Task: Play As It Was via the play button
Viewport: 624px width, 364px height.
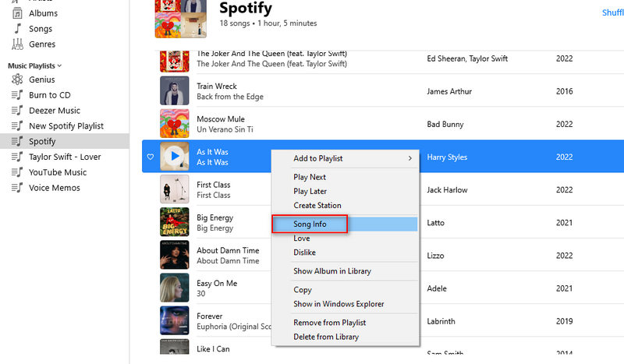Action: pyautogui.click(x=175, y=157)
